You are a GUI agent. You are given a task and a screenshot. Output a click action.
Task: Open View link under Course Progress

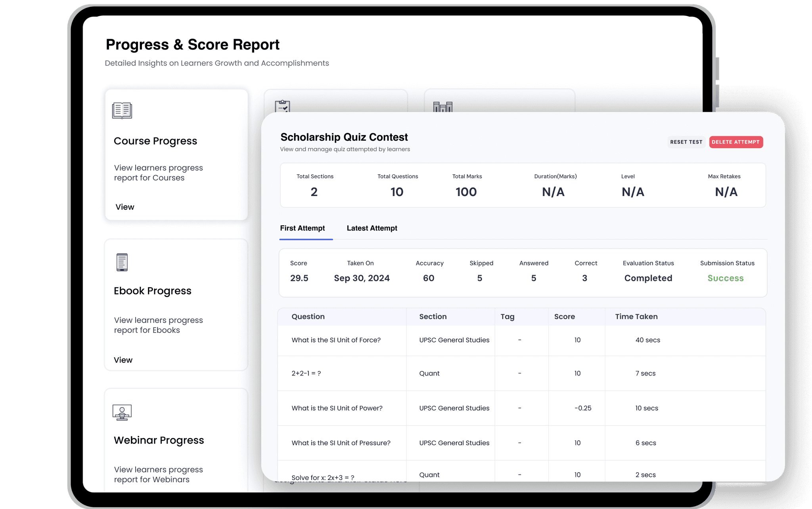click(124, 207)
